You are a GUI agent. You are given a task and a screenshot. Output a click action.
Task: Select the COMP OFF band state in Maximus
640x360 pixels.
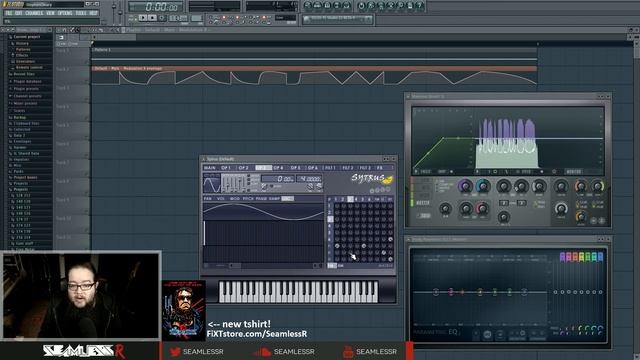[445, 185]
